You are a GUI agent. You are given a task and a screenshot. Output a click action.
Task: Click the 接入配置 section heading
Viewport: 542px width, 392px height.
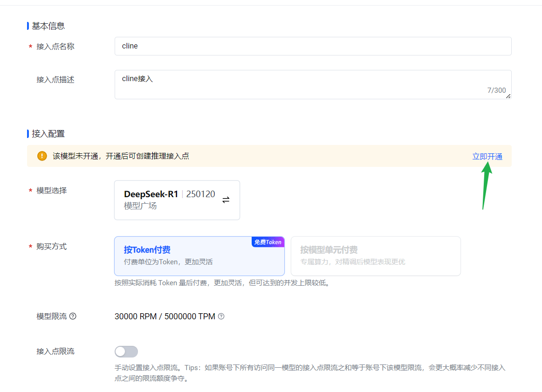coord(48,134)
